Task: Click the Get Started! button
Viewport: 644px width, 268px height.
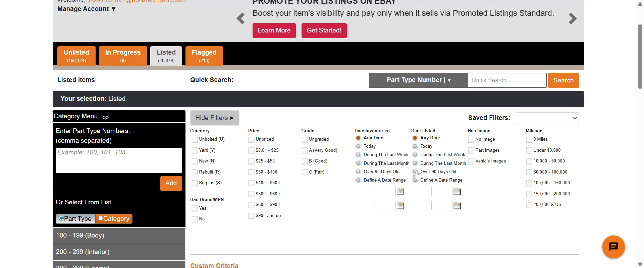Action: pyautogui.click(x=324, y=30)
